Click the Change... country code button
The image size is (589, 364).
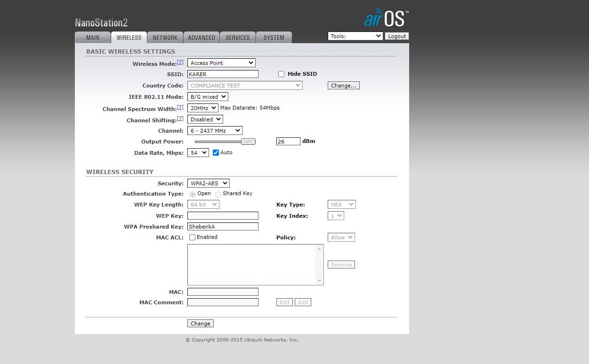pos(344,86)
